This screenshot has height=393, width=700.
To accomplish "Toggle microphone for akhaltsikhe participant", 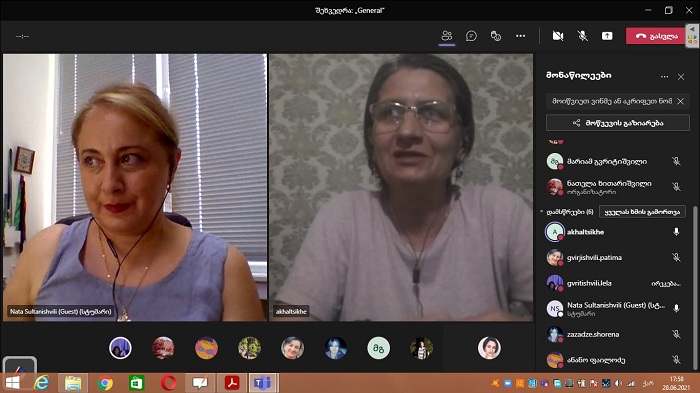I will point(676,232).
